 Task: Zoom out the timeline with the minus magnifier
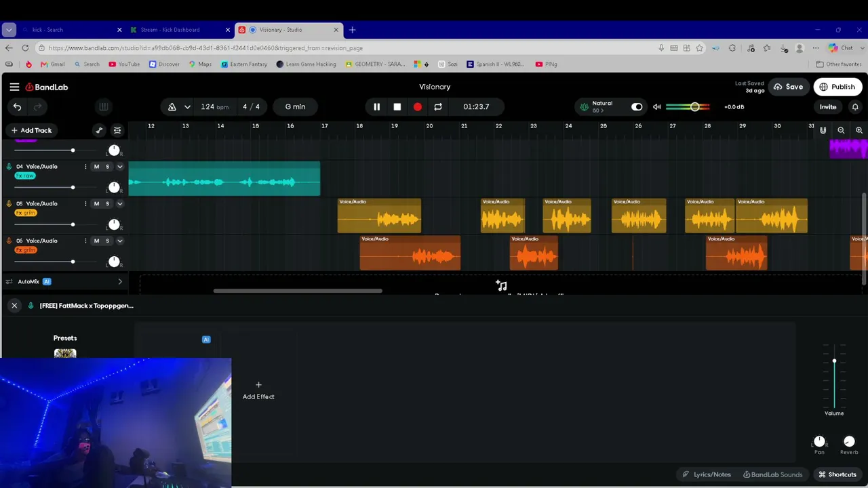[x=841, y=130]
